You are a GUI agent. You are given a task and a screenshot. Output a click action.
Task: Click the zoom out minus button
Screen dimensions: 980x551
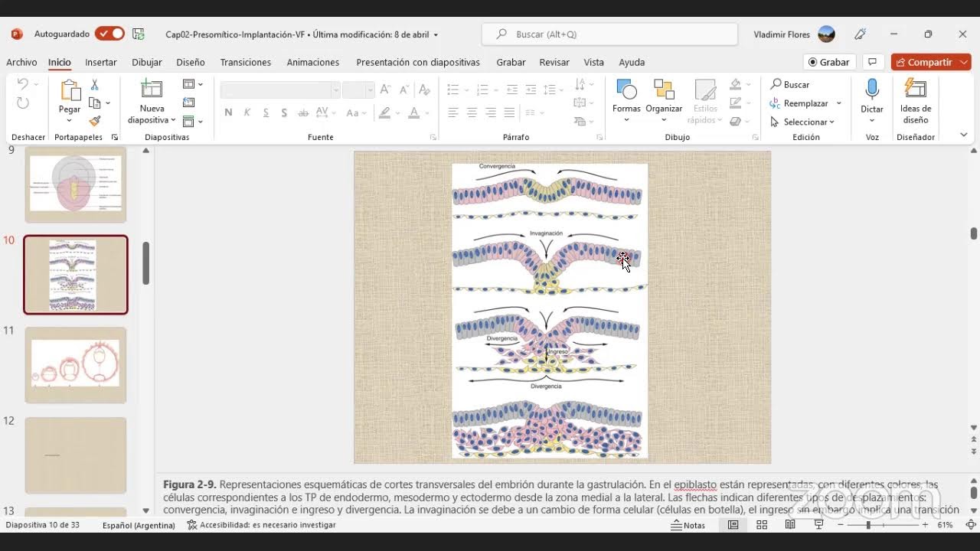point(841,525)
